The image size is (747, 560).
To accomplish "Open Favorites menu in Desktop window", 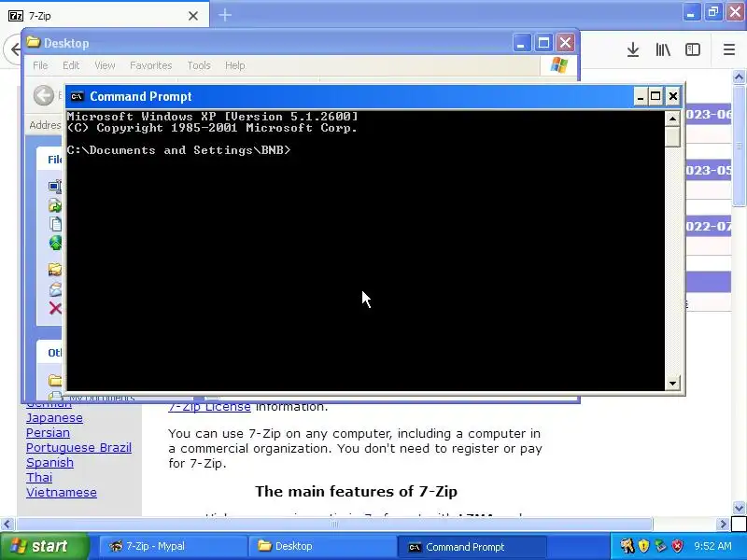I will click(150, 65).
